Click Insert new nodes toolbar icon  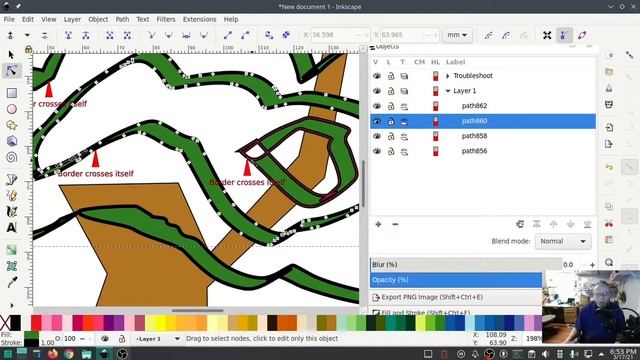(x=10, y=35)
